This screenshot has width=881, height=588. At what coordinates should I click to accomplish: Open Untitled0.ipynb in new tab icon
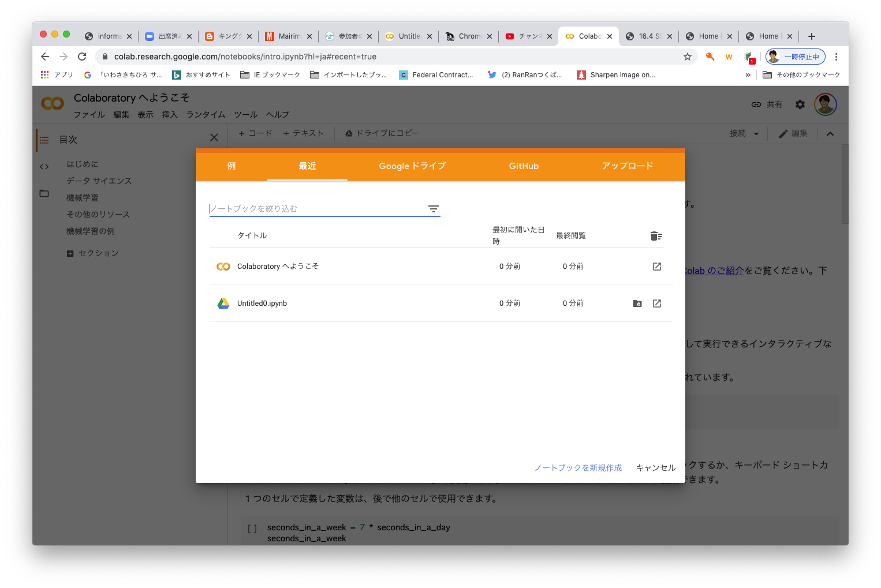657,304
